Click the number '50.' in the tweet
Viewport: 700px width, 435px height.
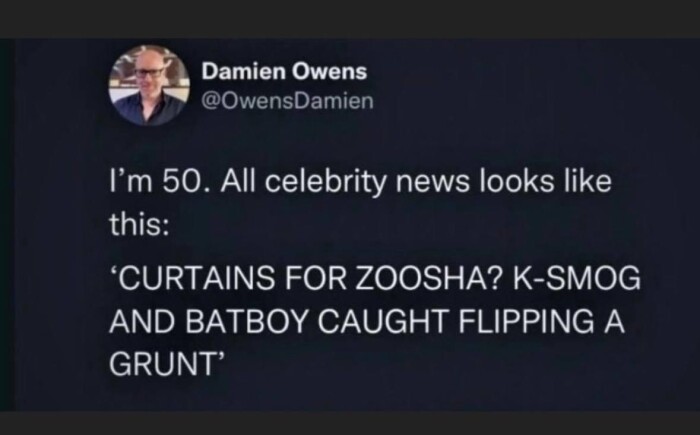(186, 185)
